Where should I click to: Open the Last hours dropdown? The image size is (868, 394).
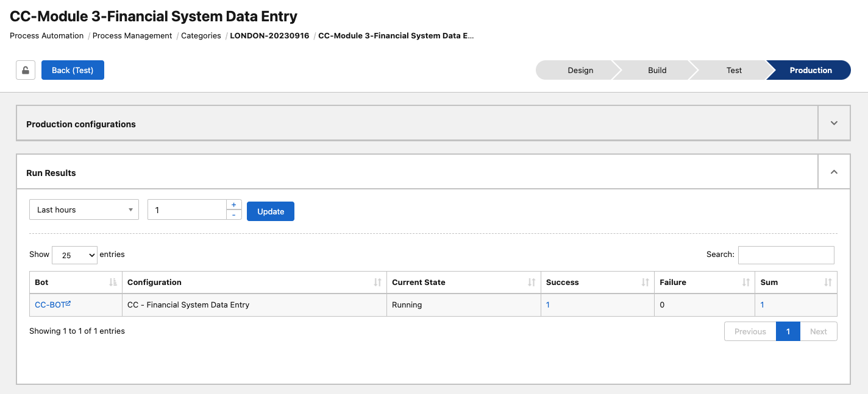pos(84,209)
